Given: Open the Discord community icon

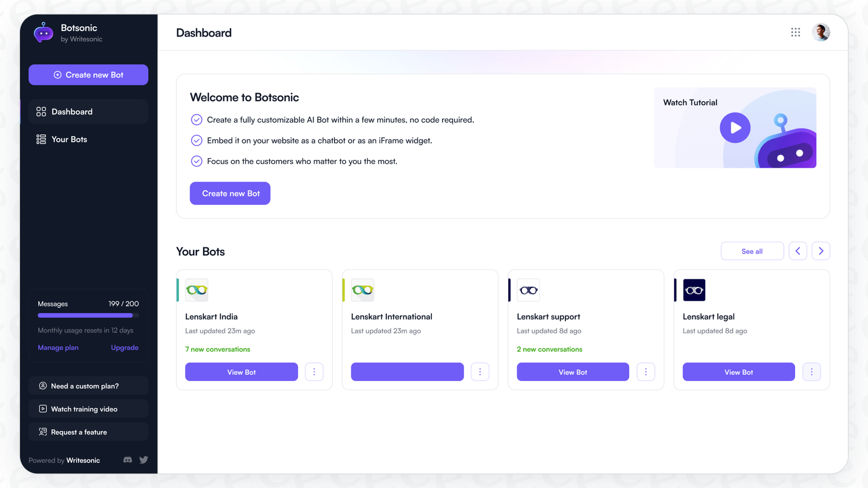Looking at the screenshot, I should tap(128, 460).
